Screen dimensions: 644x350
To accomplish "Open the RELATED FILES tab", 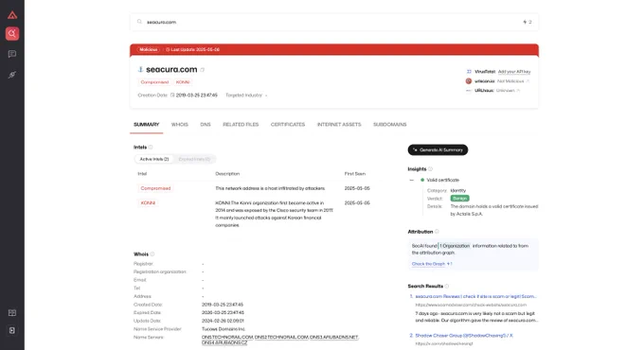I will click(x=241, y=124).
